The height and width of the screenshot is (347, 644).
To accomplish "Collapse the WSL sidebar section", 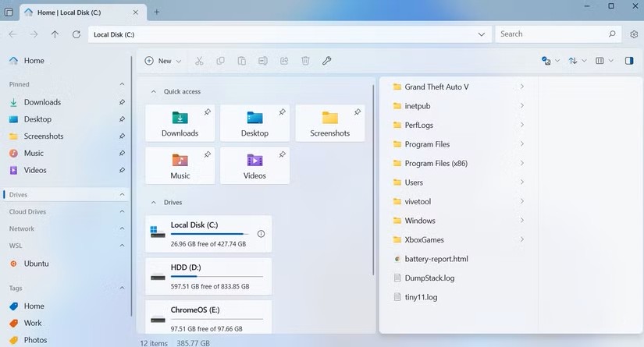I will point(122,246).
